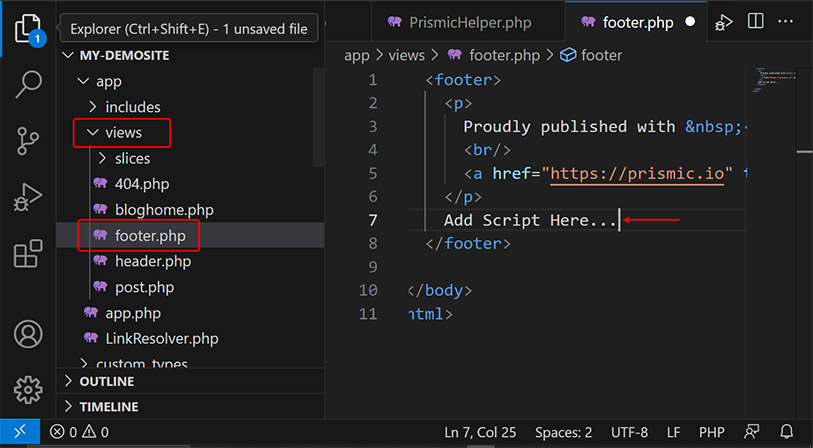Collapse the app folder
The image size is (813, 448).
pyautogui.click(x=190, y=81)
